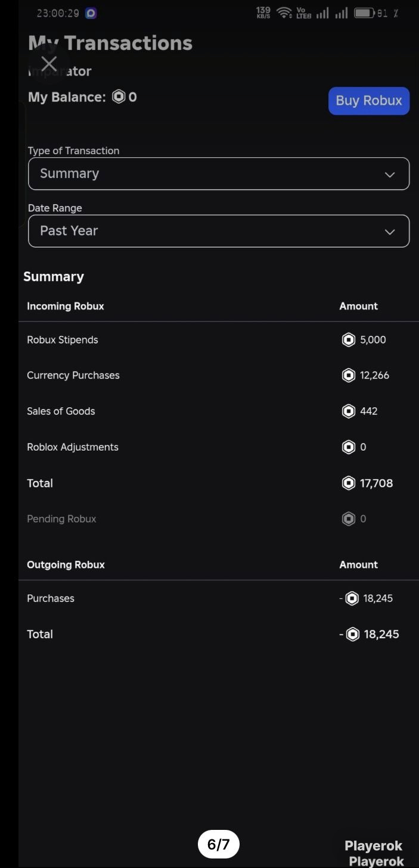
Task: Open the Robux Stipends row
Action: pos(219,340)
